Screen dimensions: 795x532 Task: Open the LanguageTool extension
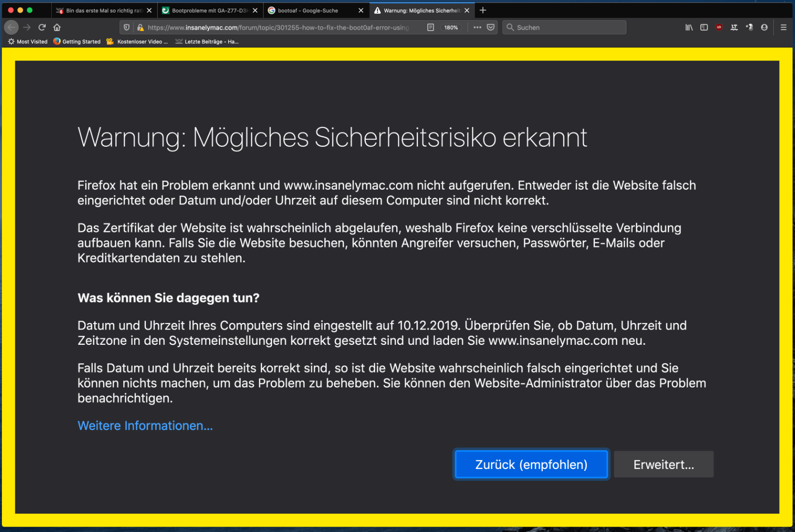click(734, 28)
